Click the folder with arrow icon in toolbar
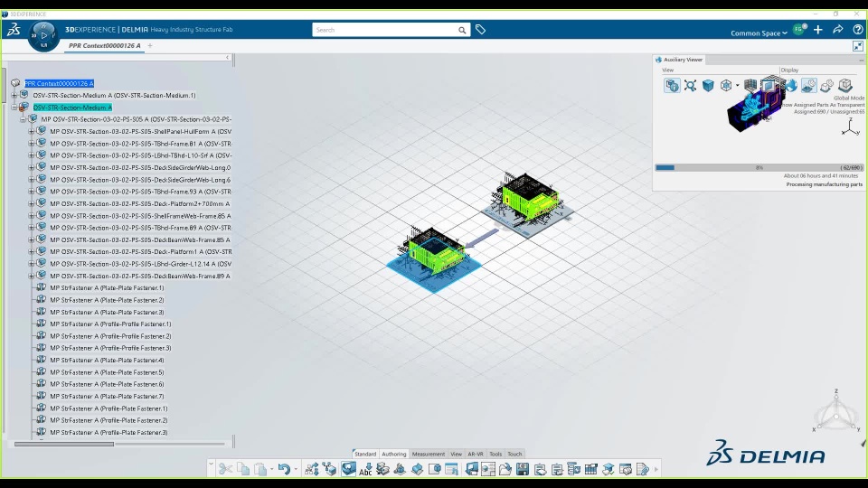This screenshot has height=488, width=868. click(x=505, y=469)
